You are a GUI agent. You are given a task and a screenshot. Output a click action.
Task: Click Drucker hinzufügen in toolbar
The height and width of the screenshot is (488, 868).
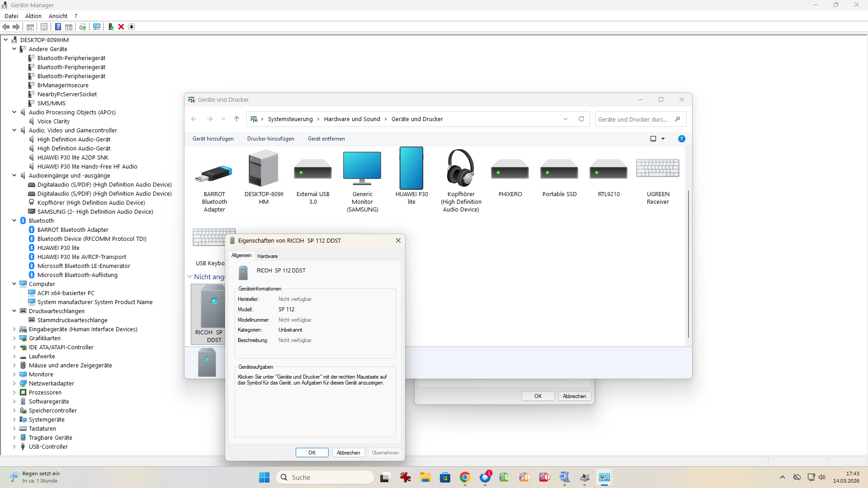point(270,139)
